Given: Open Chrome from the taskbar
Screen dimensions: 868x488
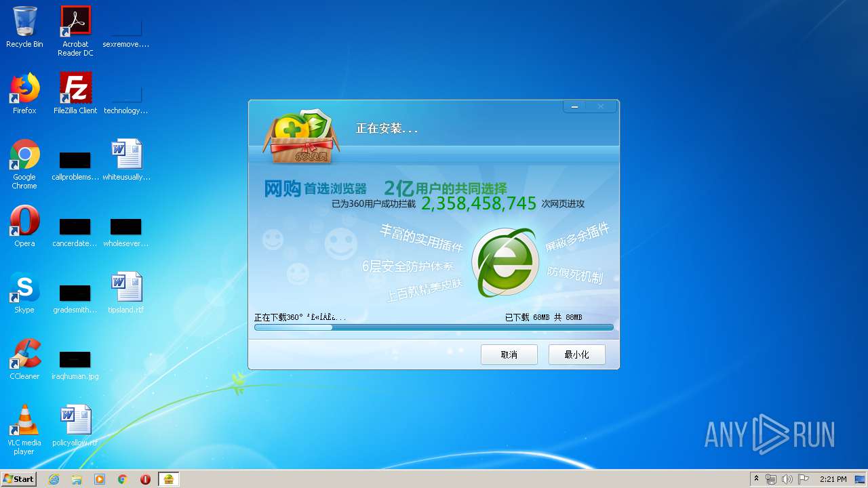Looking at the screenshot, I should pyautogui.click(x=123, y=479).
